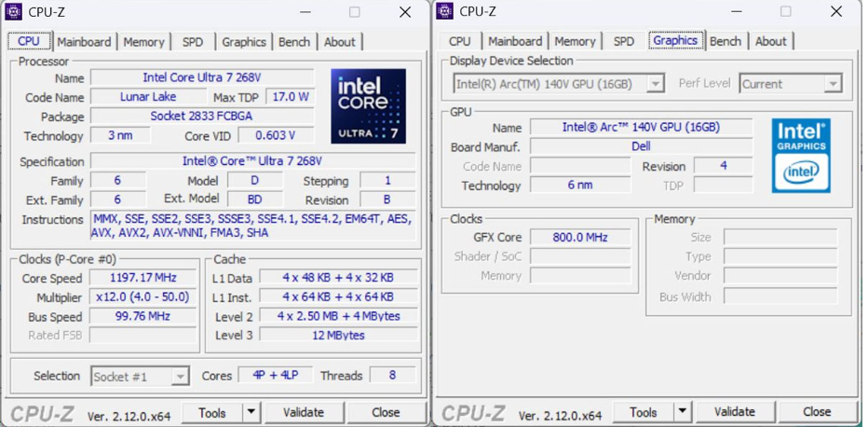Click Validate button in right window
The width and height of the screenshot is (868, 427).
[x=735, y=413]
